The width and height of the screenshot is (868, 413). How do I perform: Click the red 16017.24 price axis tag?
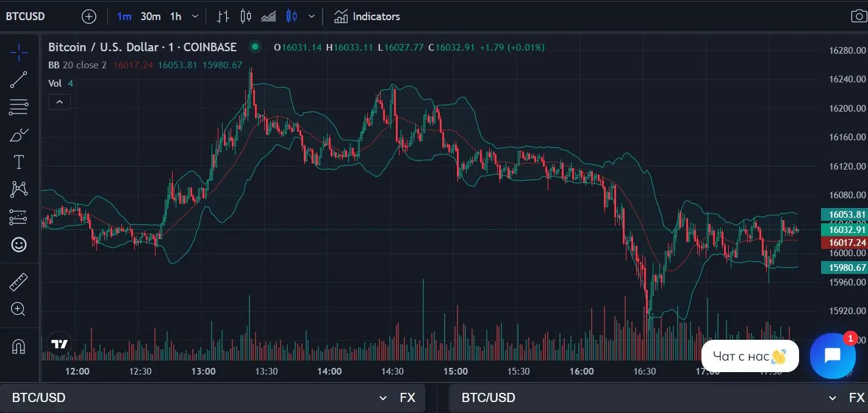(844, 243)
